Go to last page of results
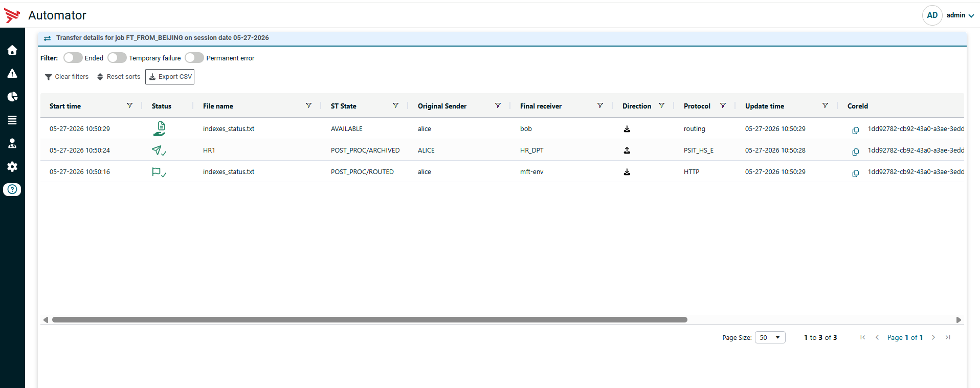Screen dimensions: 980x388 (948, 337)
